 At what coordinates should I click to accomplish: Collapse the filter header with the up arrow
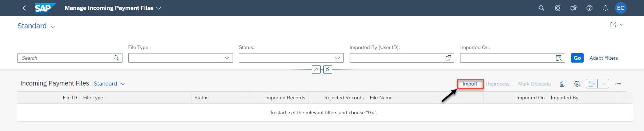pos(316,69)
